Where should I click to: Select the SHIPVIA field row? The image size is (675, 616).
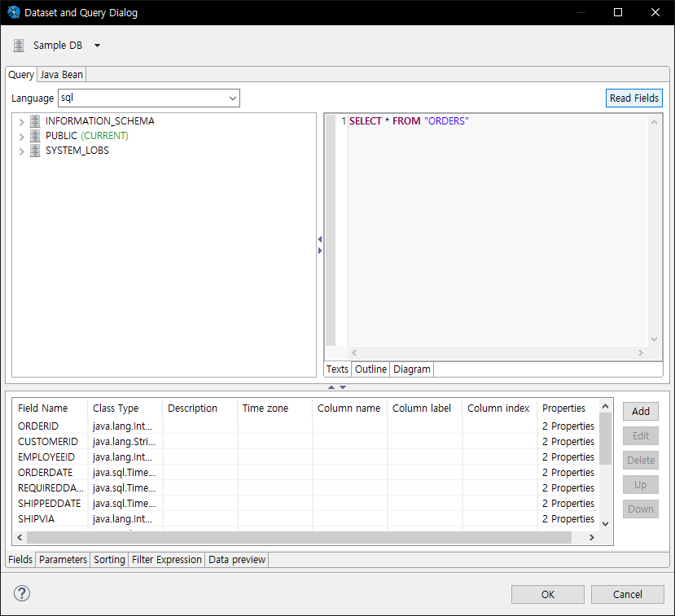click(306, 519)
